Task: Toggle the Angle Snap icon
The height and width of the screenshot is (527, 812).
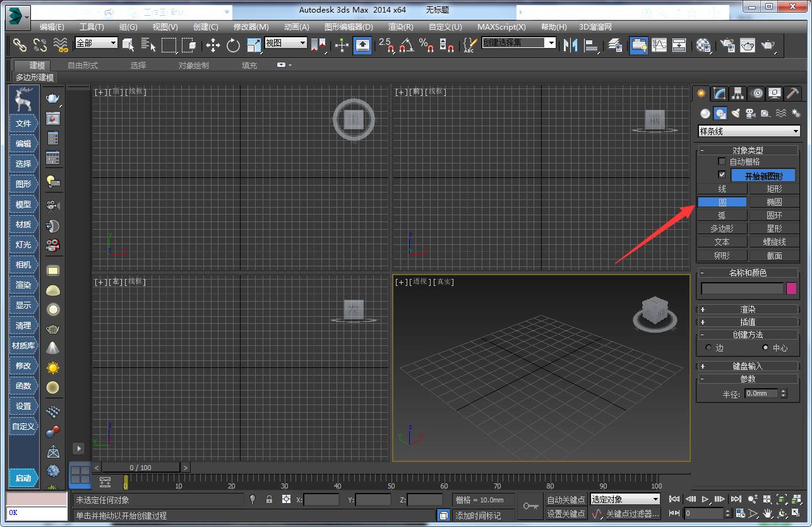Action: [x=407, y=45]
